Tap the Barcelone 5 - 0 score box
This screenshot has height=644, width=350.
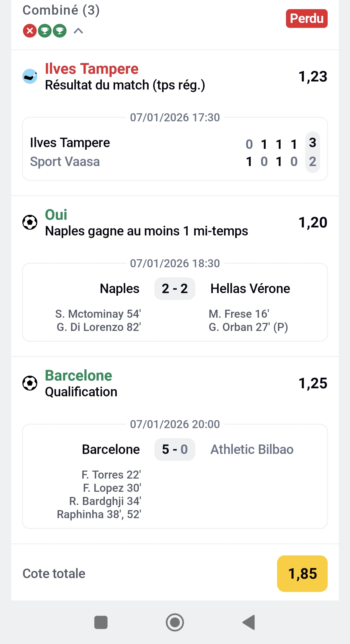click(175, 449)
